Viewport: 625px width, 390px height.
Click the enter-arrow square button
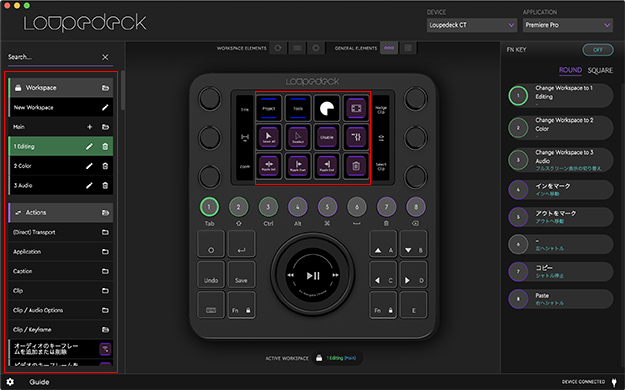coord(241,244)
